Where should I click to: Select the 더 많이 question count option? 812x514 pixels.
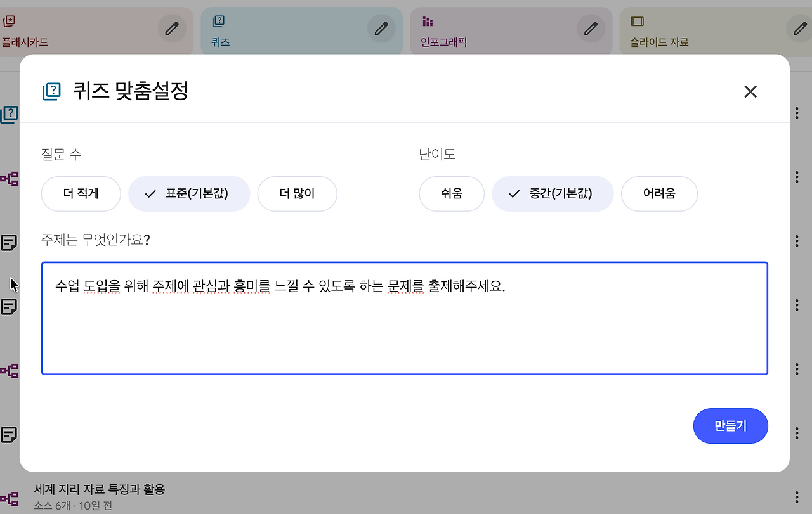tap(297, 193)
